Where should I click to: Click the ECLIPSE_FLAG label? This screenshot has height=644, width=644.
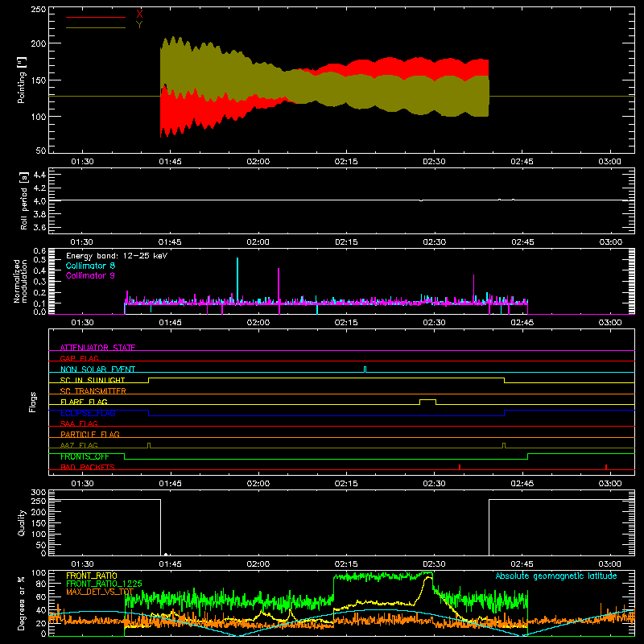(x=88, y=413)
